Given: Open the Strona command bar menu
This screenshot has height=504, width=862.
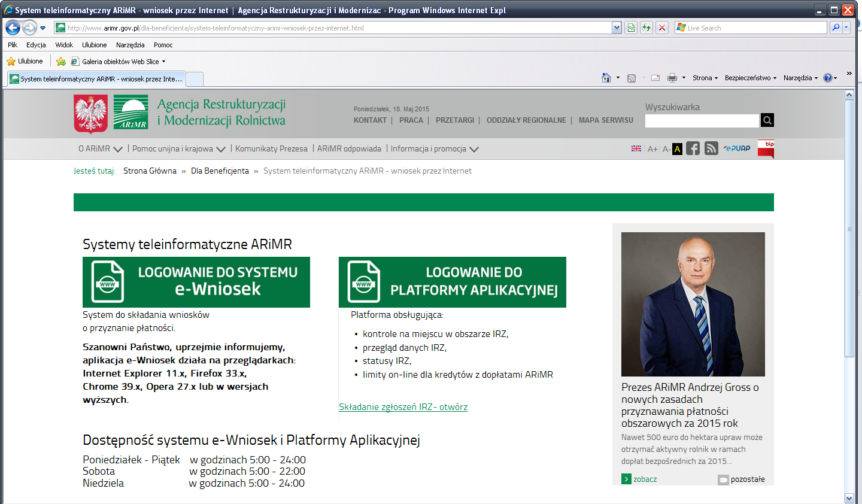Looking at the screenshot, I should tap(705, 78).
